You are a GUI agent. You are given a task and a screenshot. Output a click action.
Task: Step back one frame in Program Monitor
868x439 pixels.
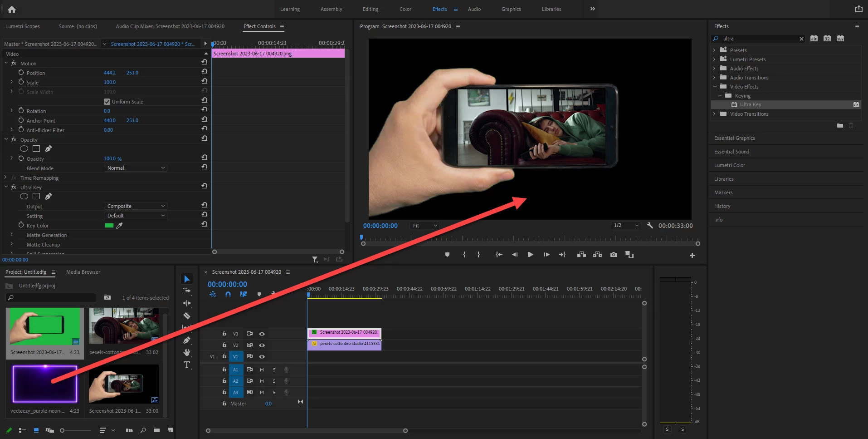pyautogui.click(x=515, y=255)
